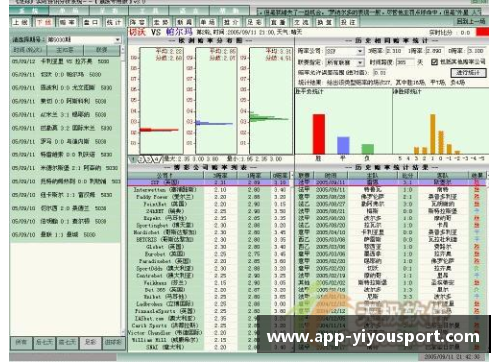Open the 期号 dropdown showing 第5030期
The height and width of the screenshot is (362, 500).
(x=84, y=40)
